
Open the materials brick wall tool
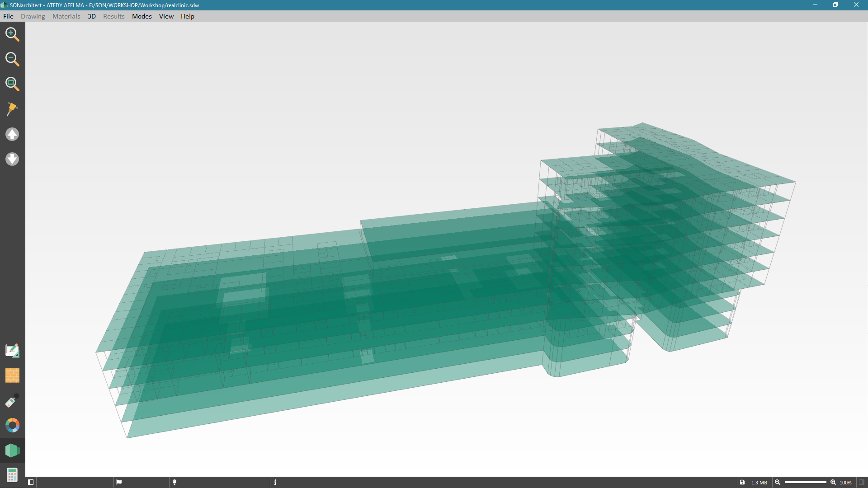pos(12,375)
